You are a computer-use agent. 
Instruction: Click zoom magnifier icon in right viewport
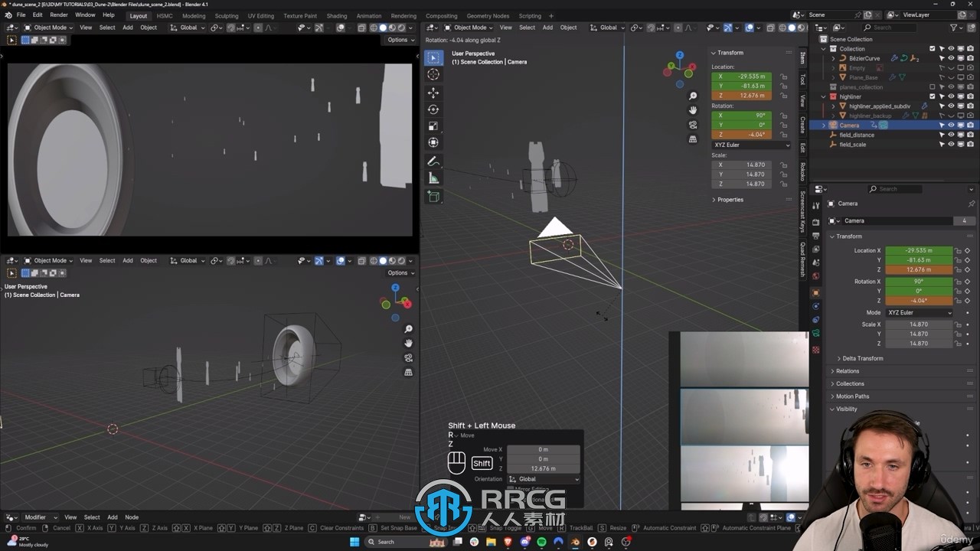[x=693, y=96]
